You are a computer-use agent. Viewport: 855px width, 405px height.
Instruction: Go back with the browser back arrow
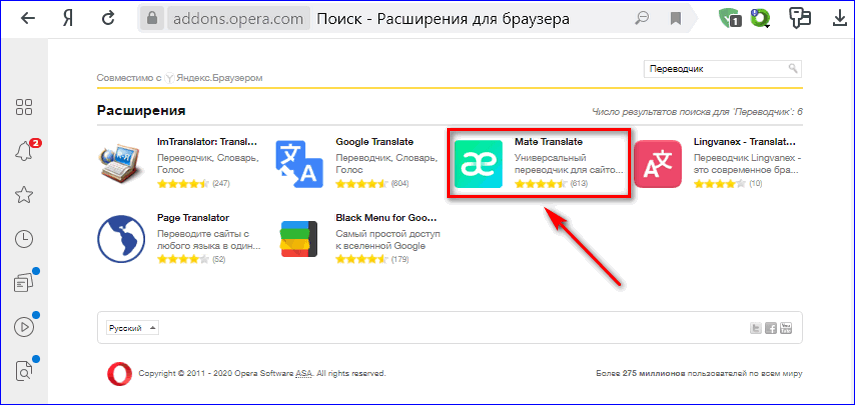[x=28, y=19]
